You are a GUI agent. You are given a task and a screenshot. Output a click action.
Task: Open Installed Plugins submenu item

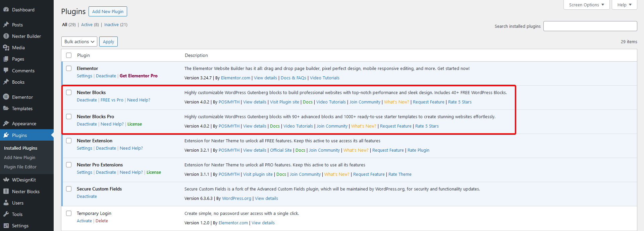(20, 148)
